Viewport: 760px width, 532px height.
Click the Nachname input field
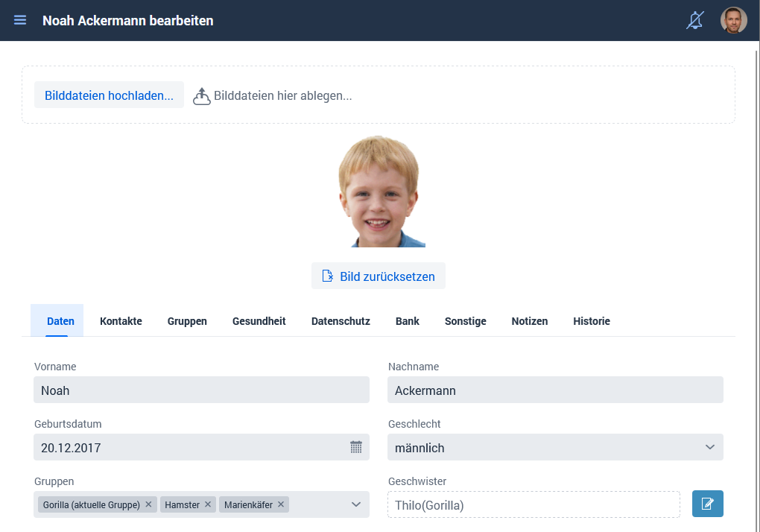(555, 390)
